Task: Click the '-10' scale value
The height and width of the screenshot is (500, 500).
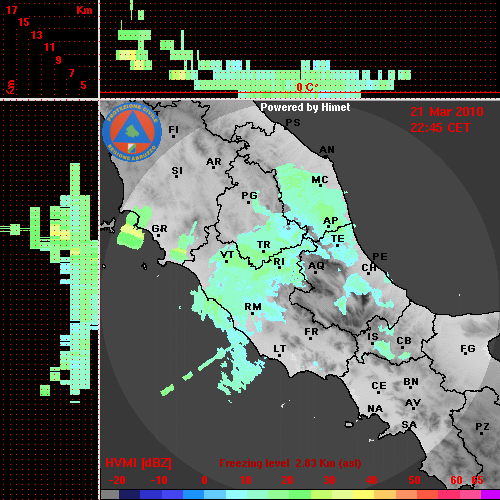Action: point(159,480)
